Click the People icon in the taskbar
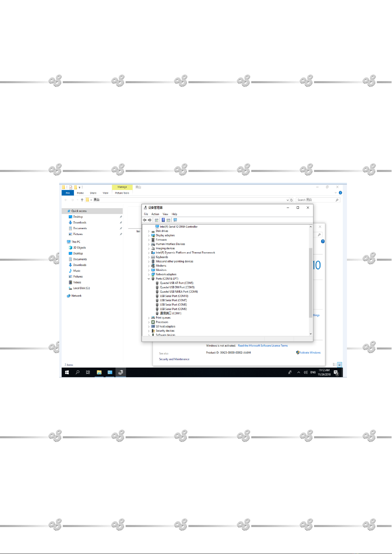 click(x=290, y=372)
